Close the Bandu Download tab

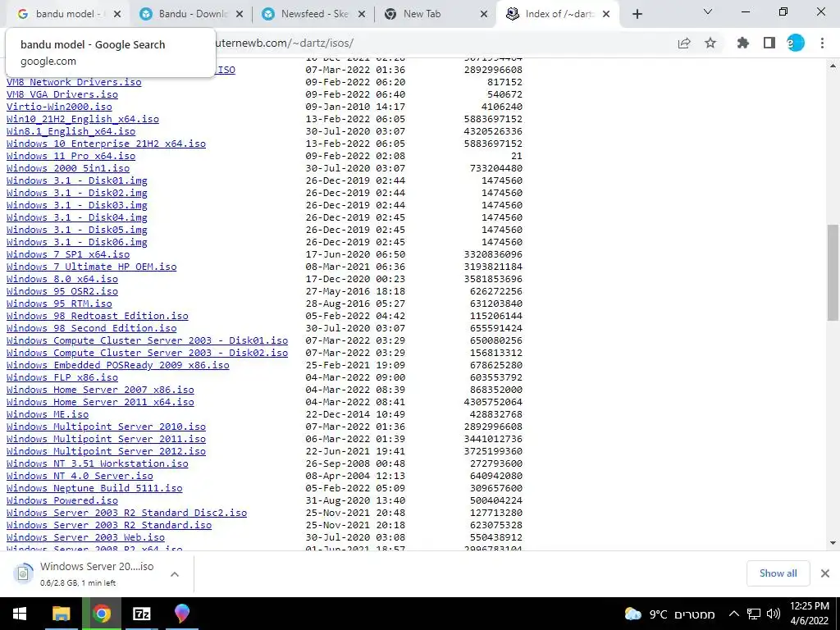(x=240, y=15)
